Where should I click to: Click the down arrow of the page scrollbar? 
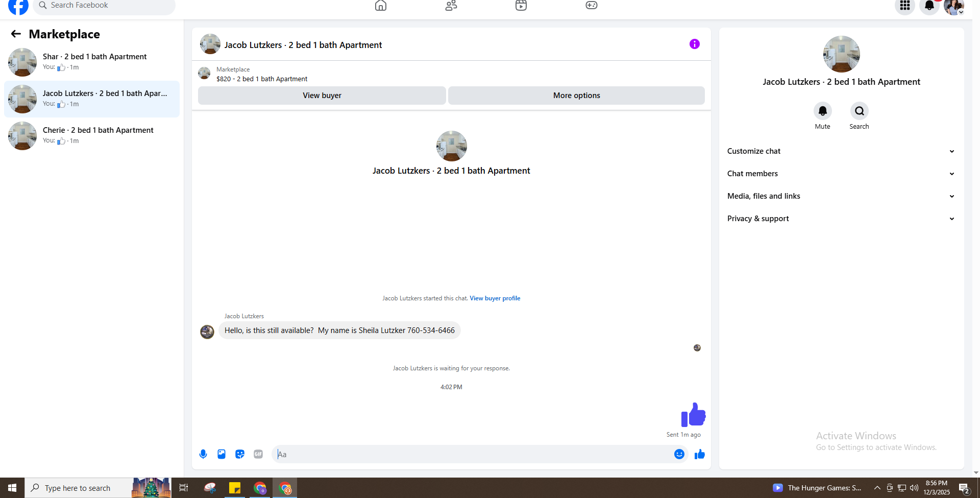976,473
